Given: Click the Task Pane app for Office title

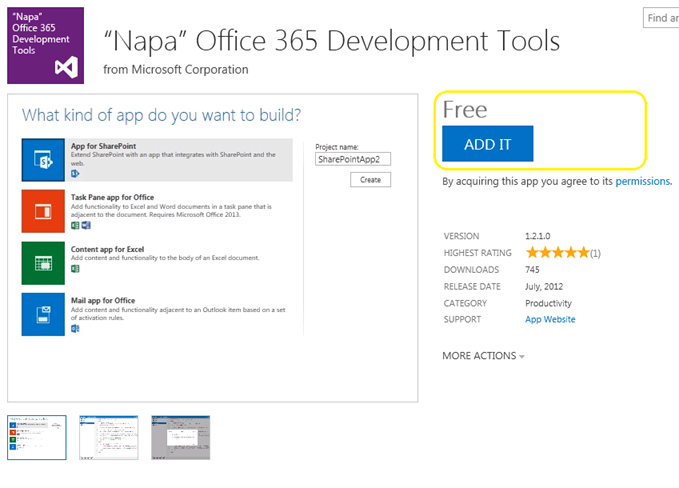Looking at the screenshot, I should 113,197.
